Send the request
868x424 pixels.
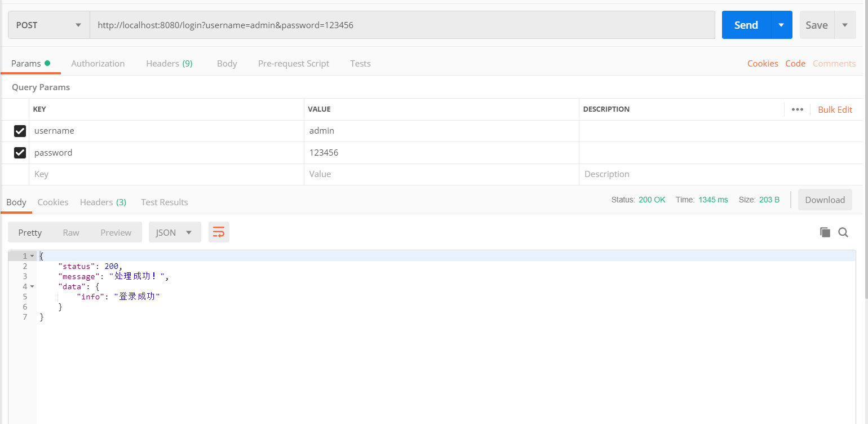coord(746,25)
